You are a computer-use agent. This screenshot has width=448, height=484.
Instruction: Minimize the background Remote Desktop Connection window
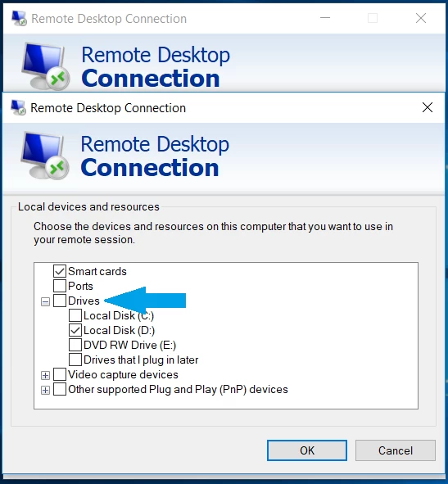click(x=325, y=18)
